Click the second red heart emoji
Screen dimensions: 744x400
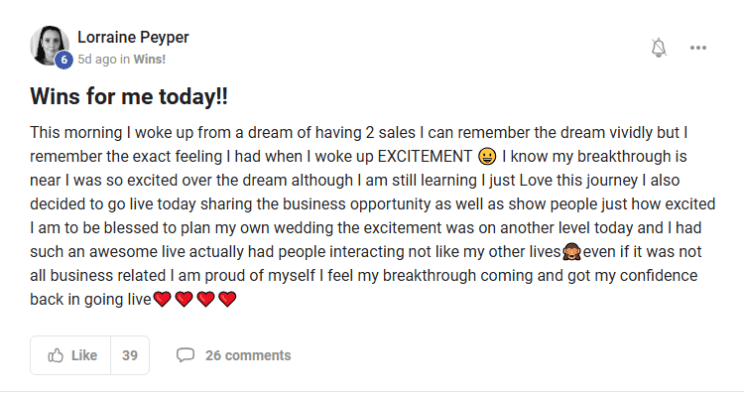184,299
